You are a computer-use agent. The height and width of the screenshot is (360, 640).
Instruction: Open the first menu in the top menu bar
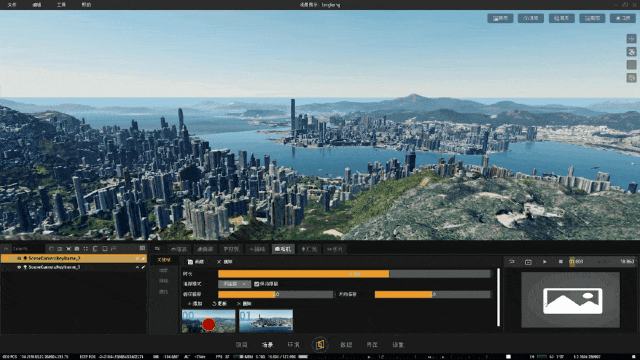(12, 5)
